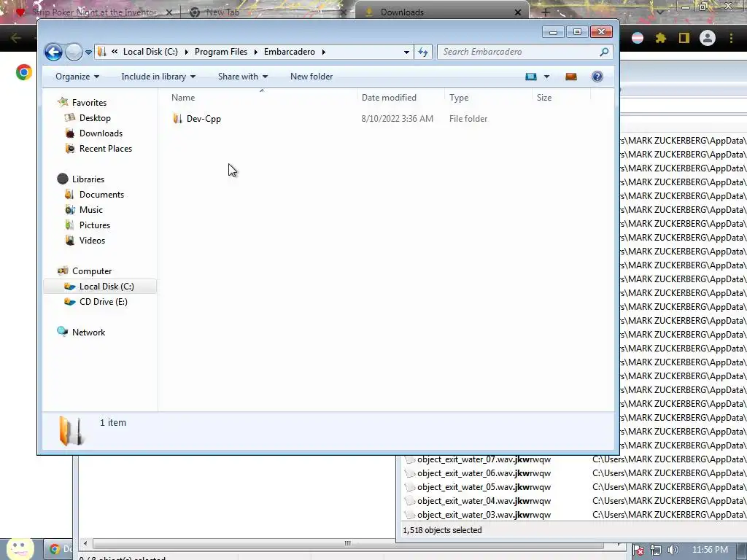
Task: Open Documents library
Action: [101, 194]
